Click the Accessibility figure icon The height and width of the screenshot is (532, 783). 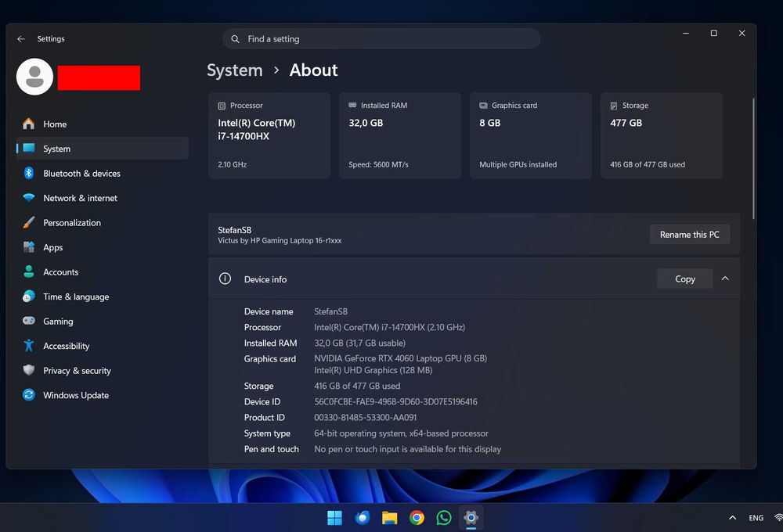coord(29,345)
